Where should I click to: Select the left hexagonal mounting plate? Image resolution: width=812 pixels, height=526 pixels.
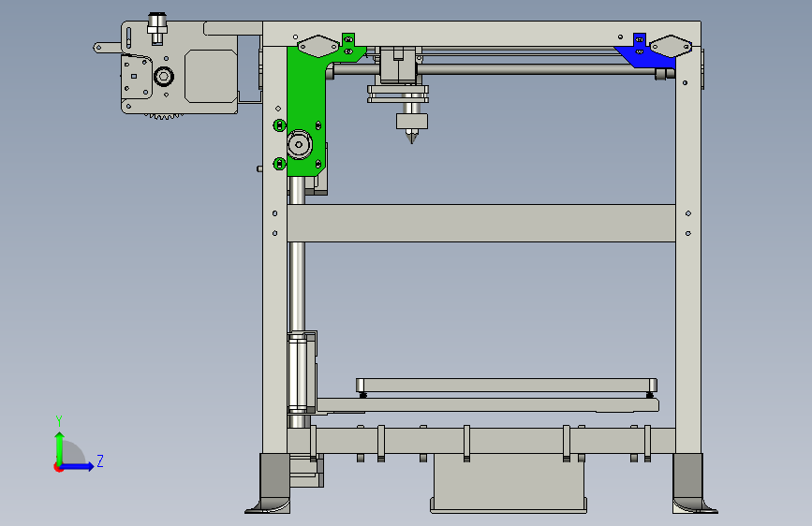tap(318, 46)
